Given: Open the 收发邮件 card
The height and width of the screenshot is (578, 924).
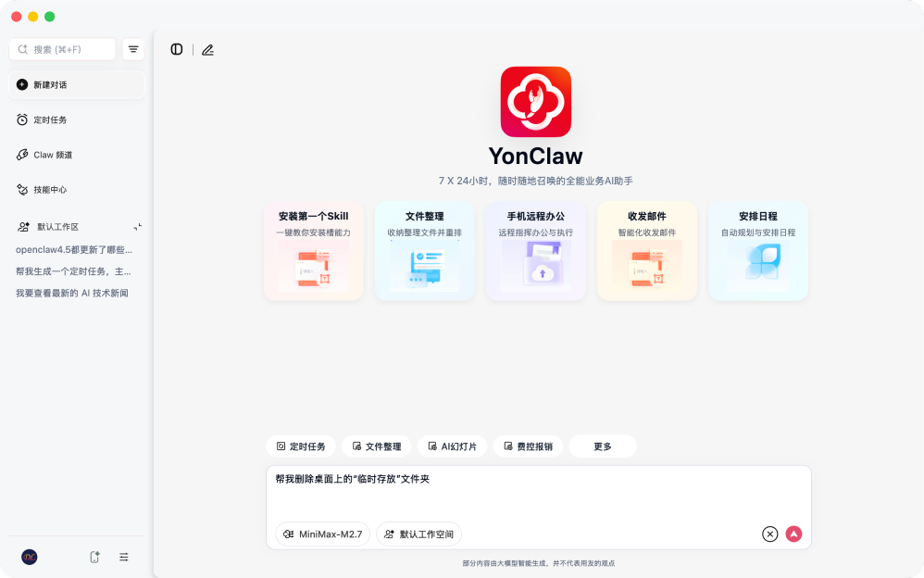Looking at the screenshot, I should [646, 251].
